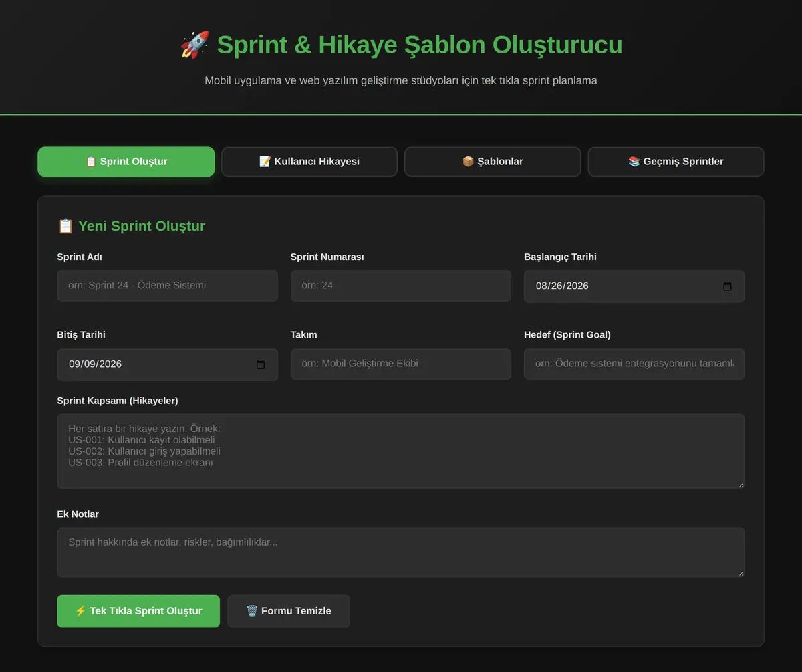
Task: Click the subtitle about tek tıkla sprint planlama
Action: tap(401, 80)
